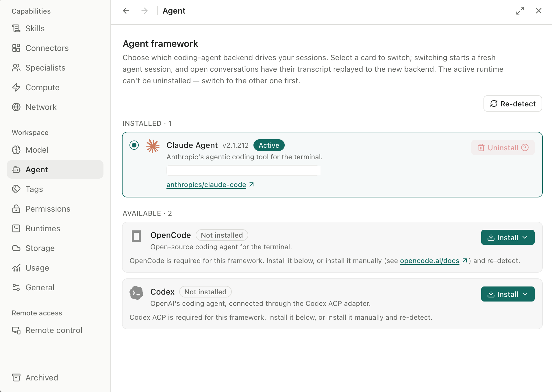Open the General settings label
The height and width of the screenshot is (392, 552).
point(40,287)
